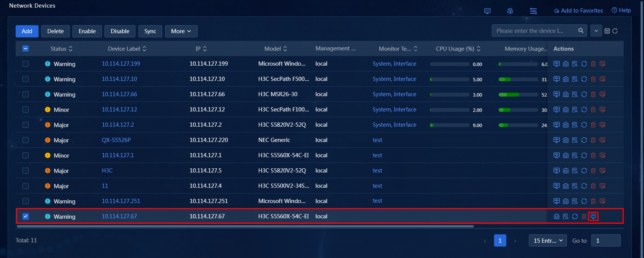The image size is (644, 258).
Task: Click toolbox icon for 10.114.127.67 row
Action: pyautogui.click(x=557, y=216)
